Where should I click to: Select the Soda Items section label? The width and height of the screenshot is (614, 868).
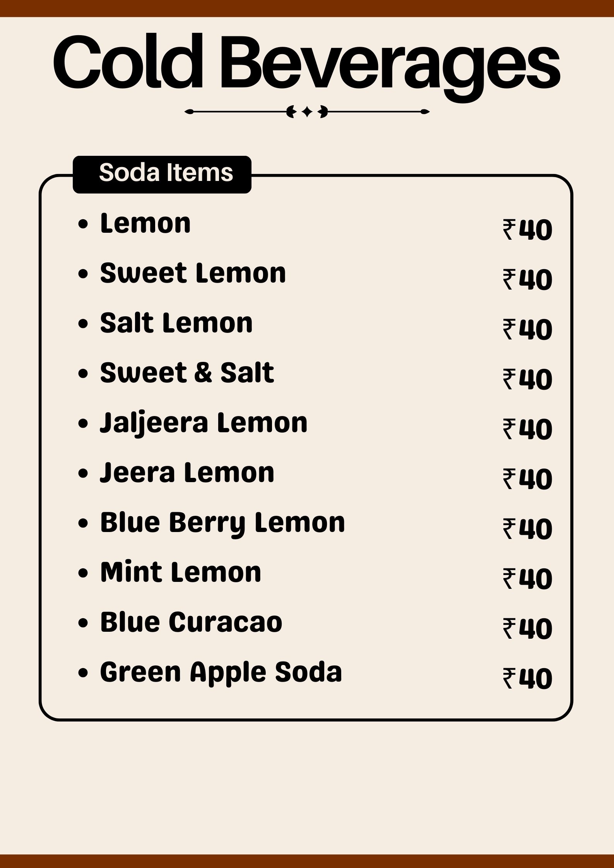pyautogui.click(x=166, y=173)
